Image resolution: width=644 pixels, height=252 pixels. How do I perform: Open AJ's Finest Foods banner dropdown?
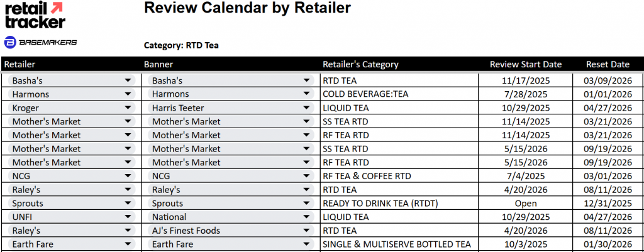tap(307, 231)
